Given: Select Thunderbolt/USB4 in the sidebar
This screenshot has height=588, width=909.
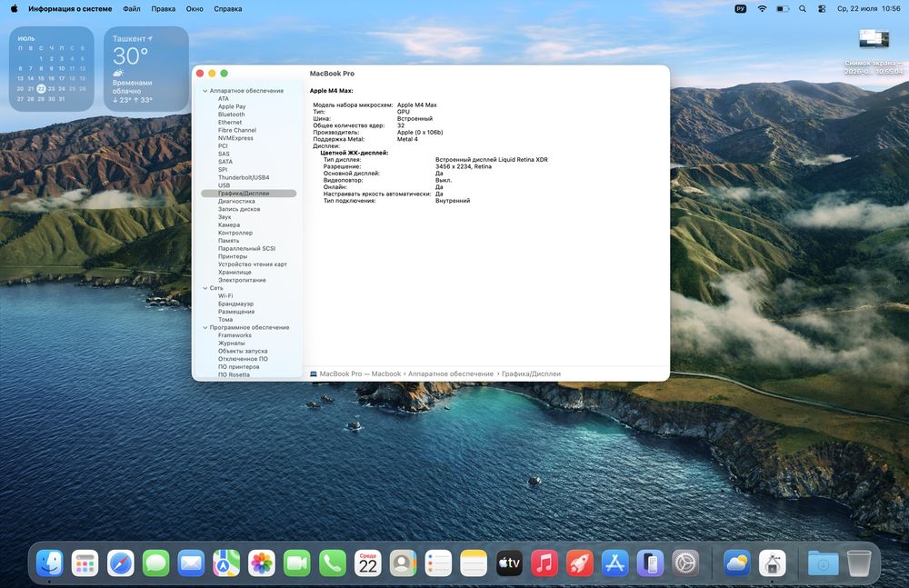Looking at the screenshot, I should [244, 177].
